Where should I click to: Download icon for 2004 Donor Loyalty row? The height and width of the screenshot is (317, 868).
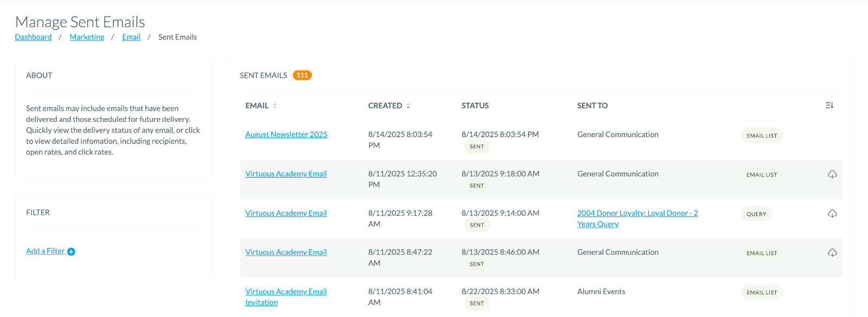click(x=832, y=214)
